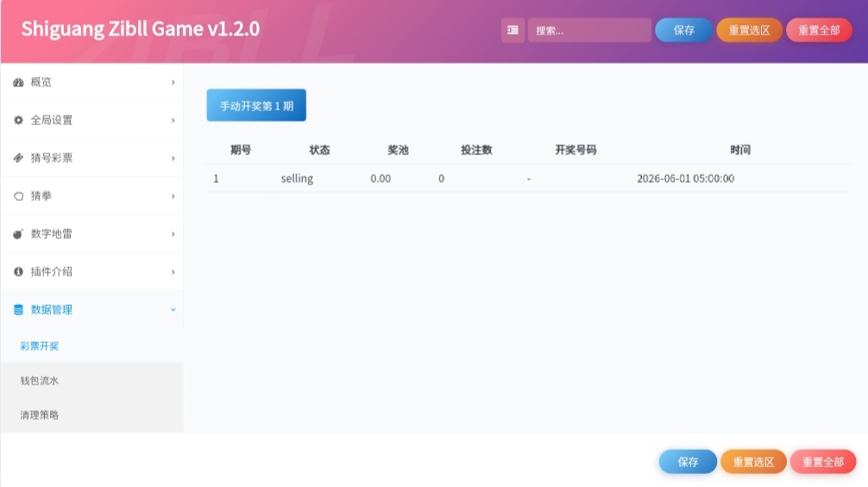Expand the 猜号彩票 chevron arrow
The image size is (868, 487).
pos(173,158)
